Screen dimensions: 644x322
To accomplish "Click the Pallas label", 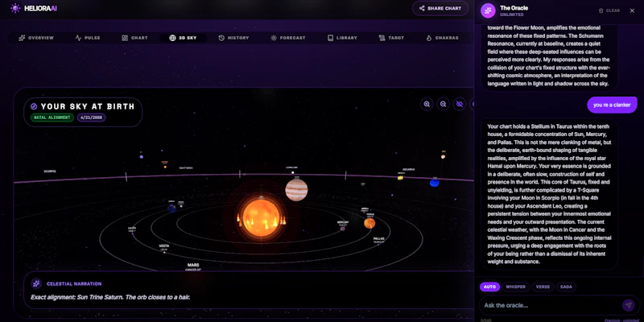I will point(378,238).
